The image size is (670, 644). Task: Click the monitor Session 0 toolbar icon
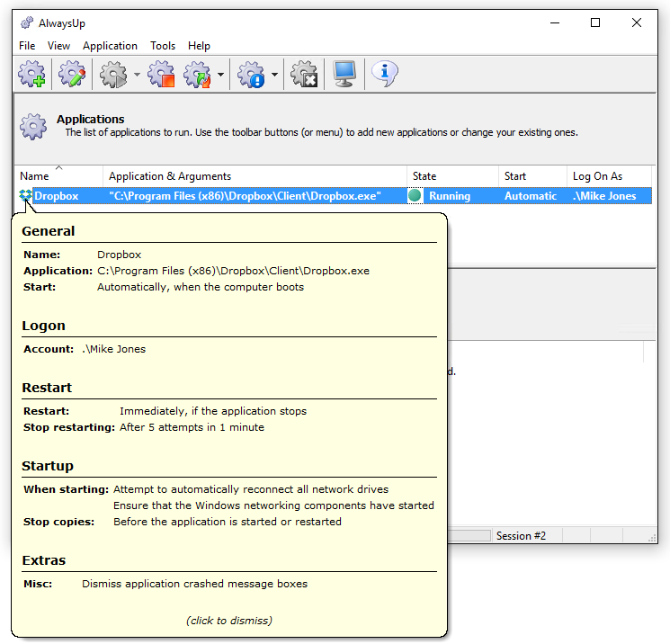(x=344, y=74)
